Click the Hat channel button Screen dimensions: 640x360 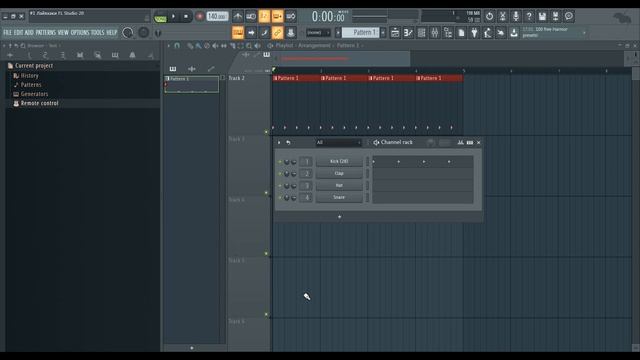[x=339, y=185]
